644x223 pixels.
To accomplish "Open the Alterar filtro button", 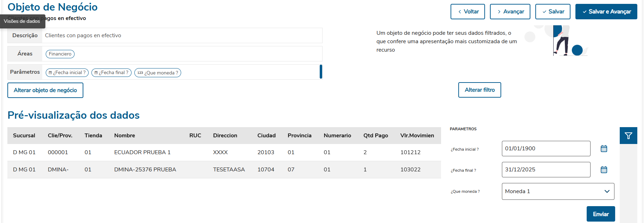I will [x=479, y=90].
